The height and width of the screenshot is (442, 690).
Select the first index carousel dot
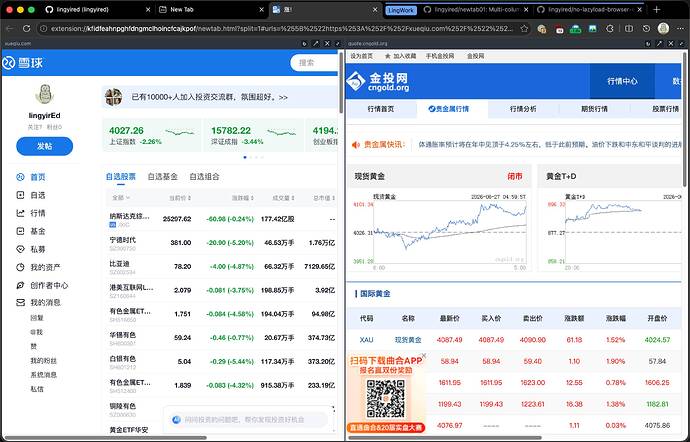tap(245, 157)
